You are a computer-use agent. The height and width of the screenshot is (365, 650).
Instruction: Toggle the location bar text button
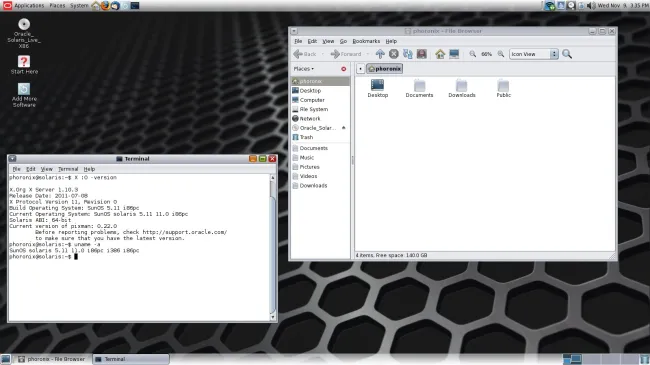coord(360,69)
